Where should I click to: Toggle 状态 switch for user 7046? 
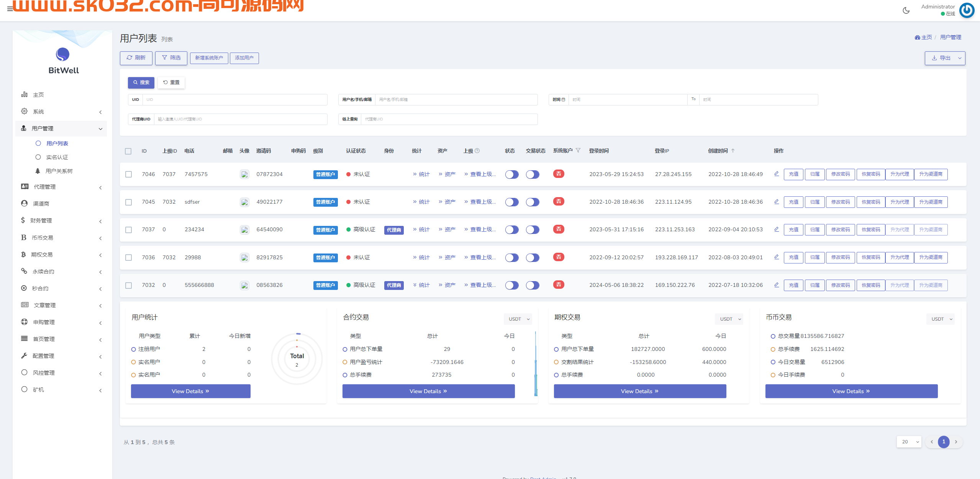click(511, 174)
